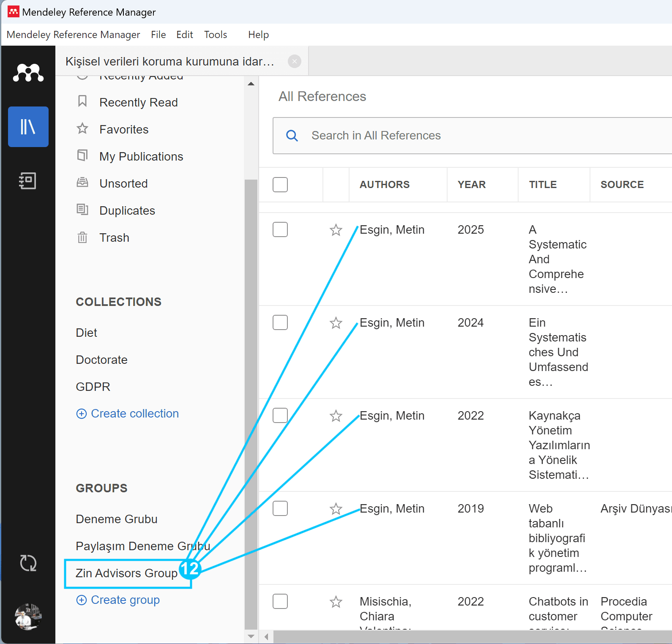Sort by the AUTHORS column header
The image size is (672, 644).
click(x=385, y=185)
